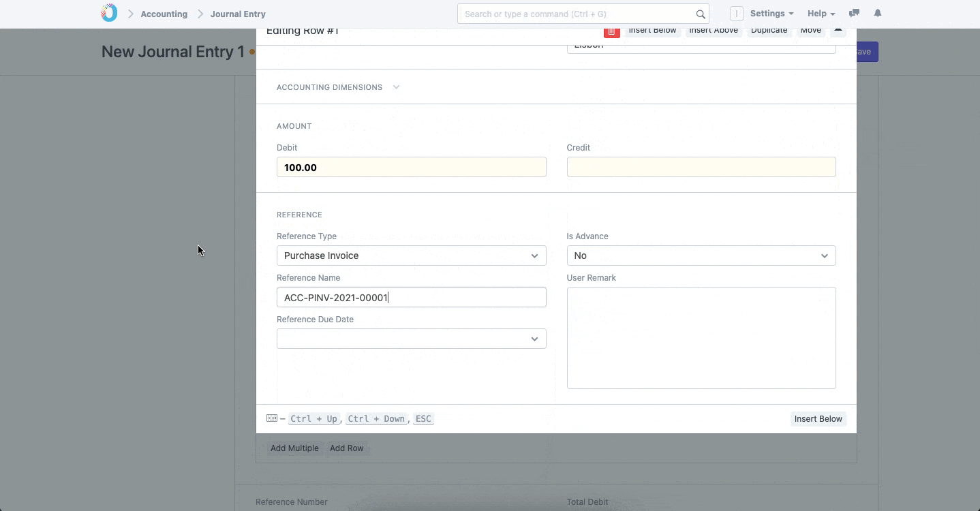Collapse the row editor with the up arrow

[838, 31]
